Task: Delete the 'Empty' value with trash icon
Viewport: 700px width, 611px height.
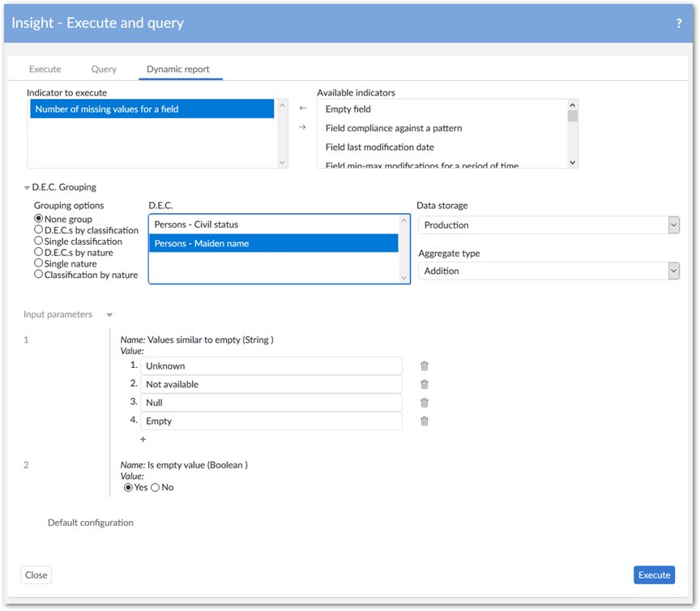Action: tap(424, 421)
